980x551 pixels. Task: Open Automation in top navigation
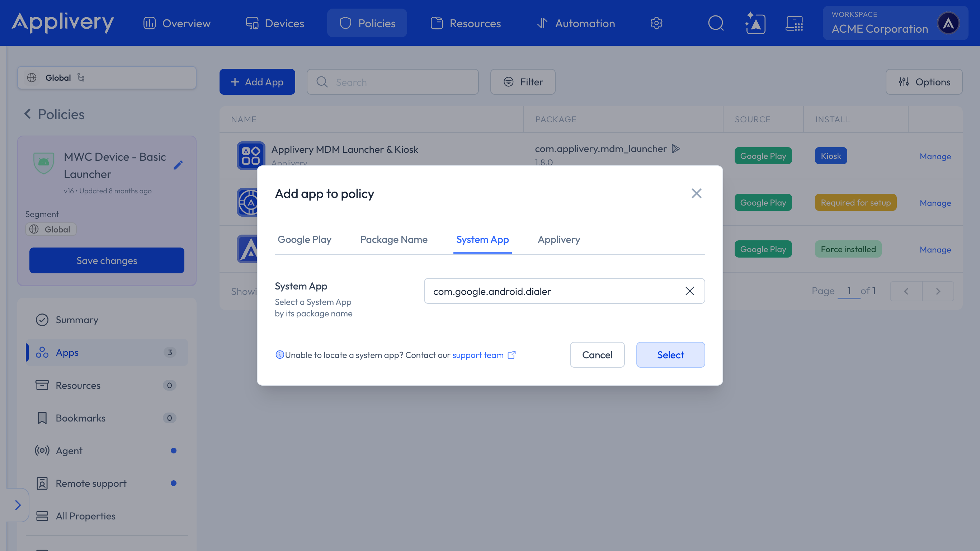(576, 23)
